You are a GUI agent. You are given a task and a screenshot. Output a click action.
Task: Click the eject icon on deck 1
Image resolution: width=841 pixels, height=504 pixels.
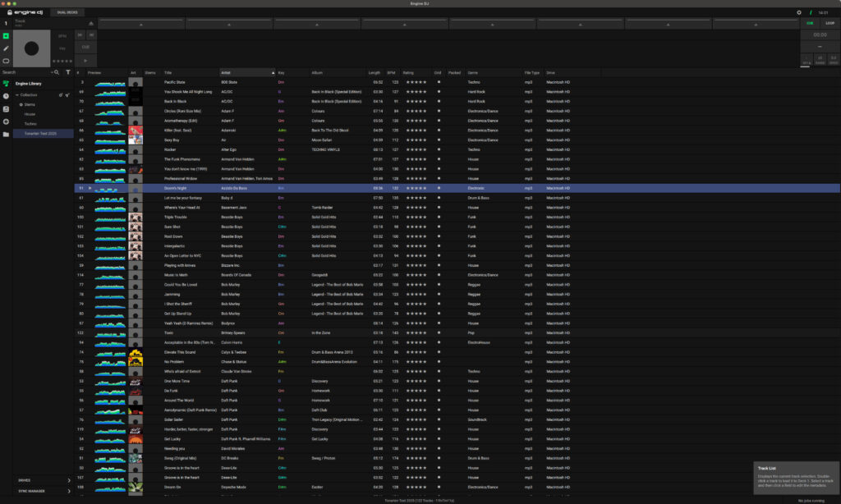tap(90, 24)
